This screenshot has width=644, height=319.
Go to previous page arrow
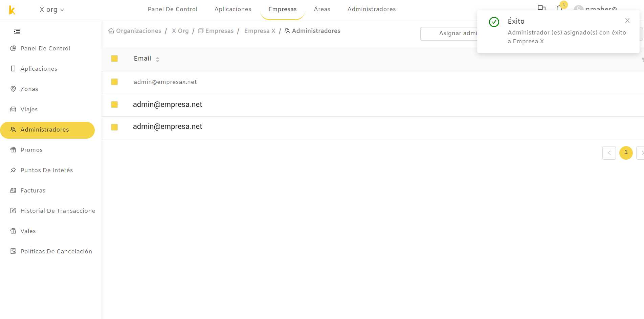609,153
